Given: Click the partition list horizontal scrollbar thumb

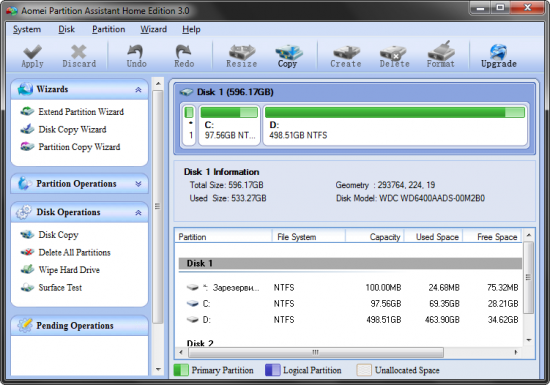Looking at the screenshot, I should 316,352.
